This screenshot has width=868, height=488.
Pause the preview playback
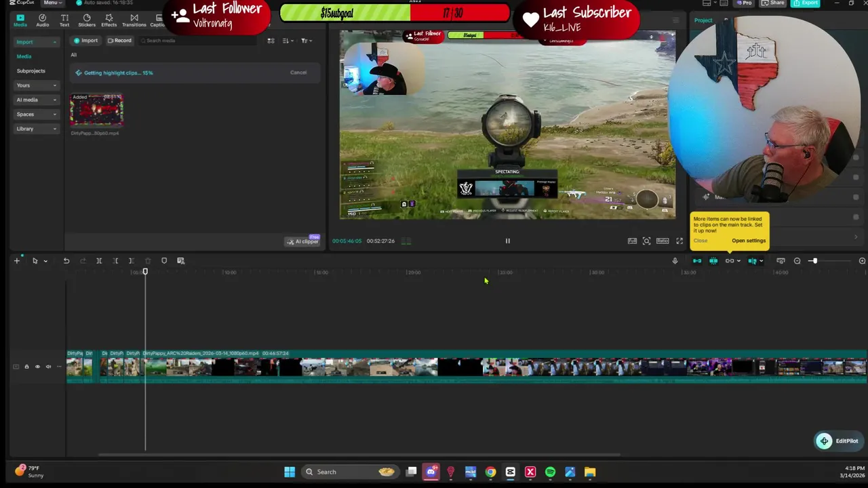click(x=507, y=241)
